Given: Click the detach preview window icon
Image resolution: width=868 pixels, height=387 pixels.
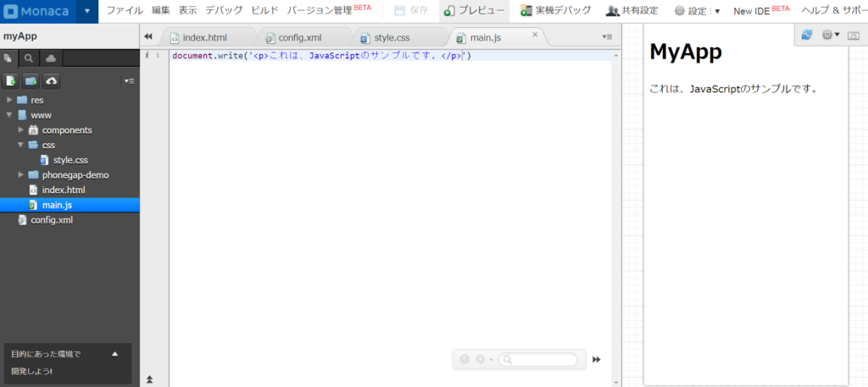Looking at the screenshot, I should (853, 35).
